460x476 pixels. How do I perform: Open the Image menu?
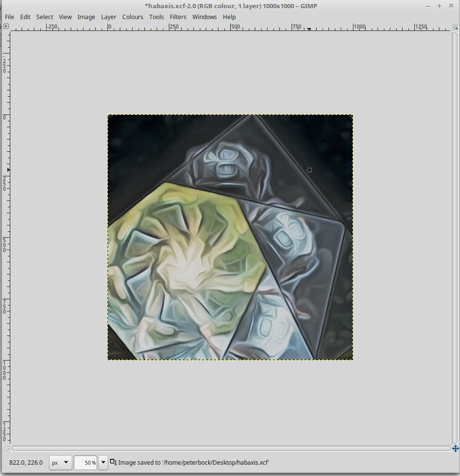coord(86,17)
